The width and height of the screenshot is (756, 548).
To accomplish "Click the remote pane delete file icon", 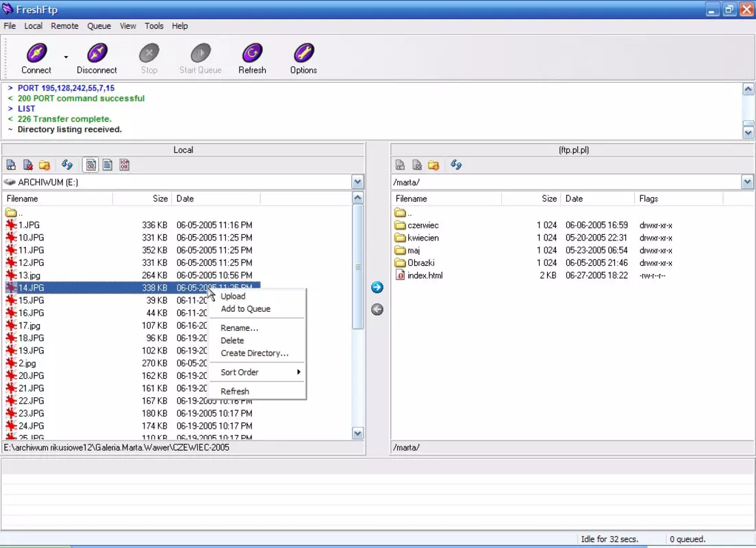I will tap(417, 165).
